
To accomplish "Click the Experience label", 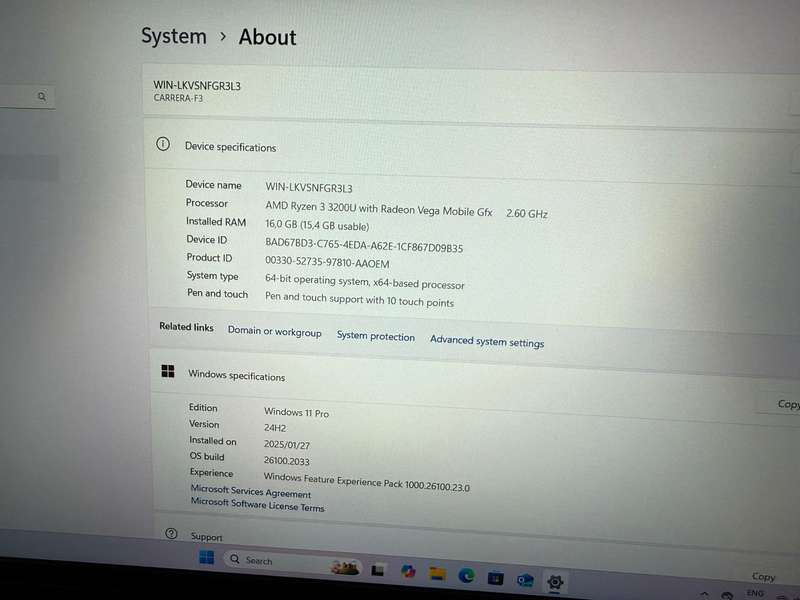I will pyautogui.click(x=211, y=473).
